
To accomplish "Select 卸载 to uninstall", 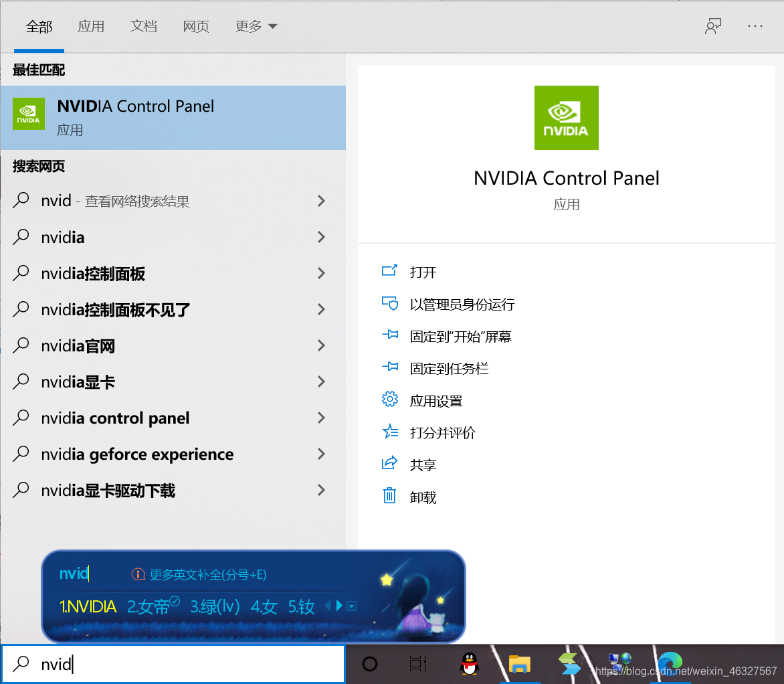I will click(423, 497).
